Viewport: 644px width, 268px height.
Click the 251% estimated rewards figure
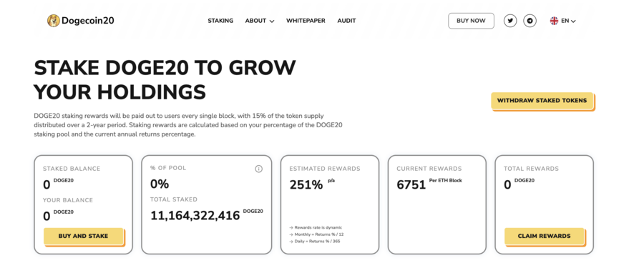tap(306, 184)
